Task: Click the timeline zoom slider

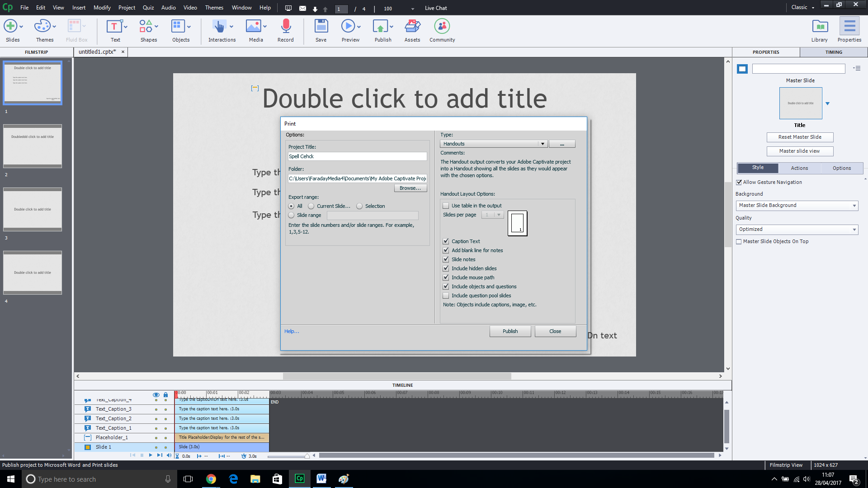Action: tap(288, 456)
